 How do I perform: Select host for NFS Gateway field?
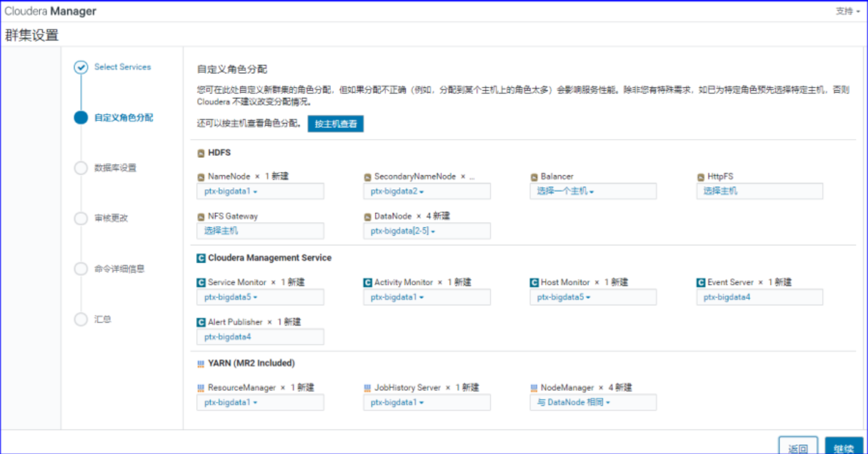click(x=260, y=231)
